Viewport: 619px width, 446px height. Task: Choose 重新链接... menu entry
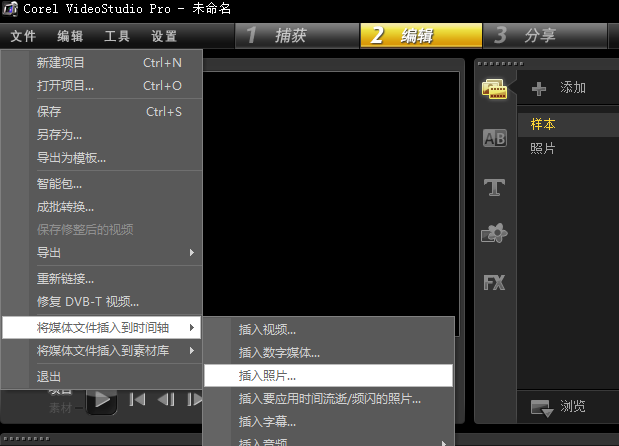[102, 279]
